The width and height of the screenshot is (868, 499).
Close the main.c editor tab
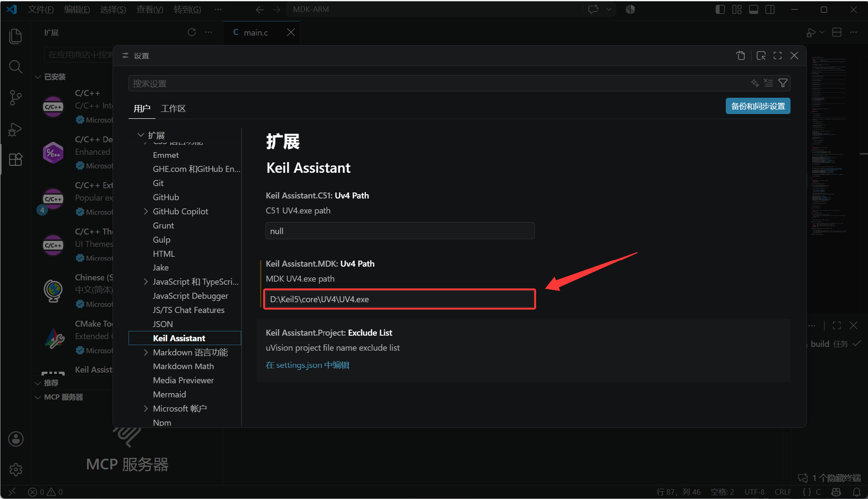coord(291,33)
